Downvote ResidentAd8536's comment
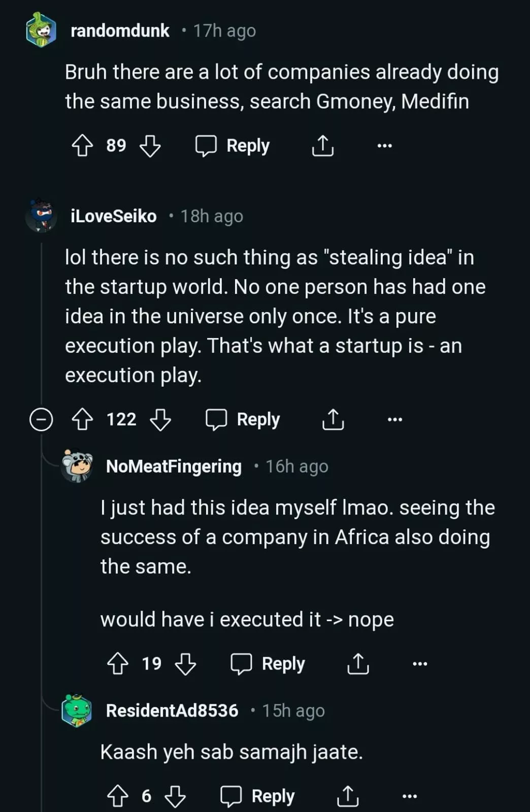This screenshot has width=530, height=812. (x=175, y=796)
